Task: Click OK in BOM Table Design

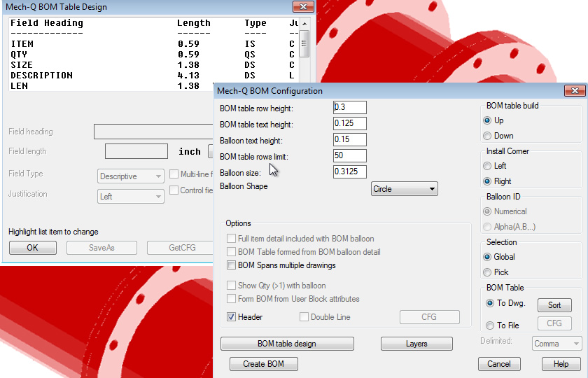Action: (33, 248)
